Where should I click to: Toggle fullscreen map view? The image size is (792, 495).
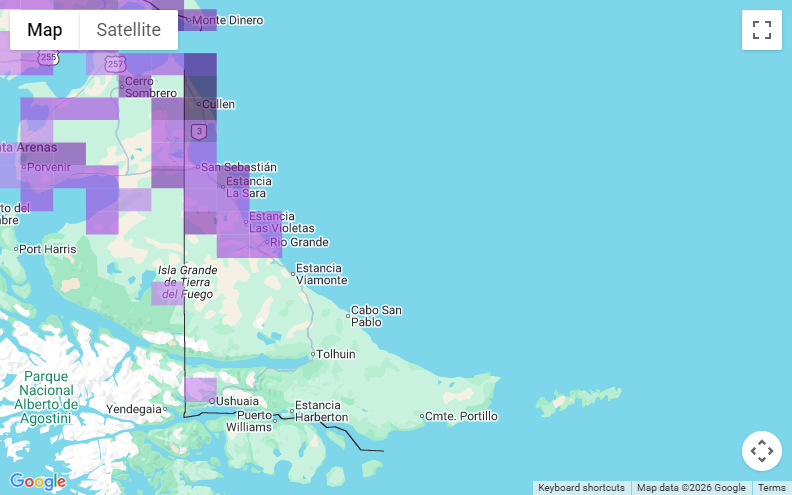click(x=761, y=30)
